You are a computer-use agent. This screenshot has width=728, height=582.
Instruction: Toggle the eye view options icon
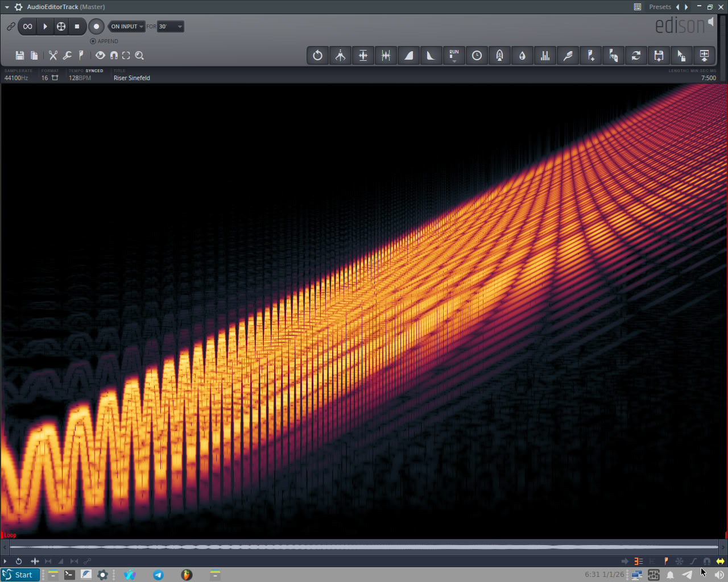click(x=100, y=55)
